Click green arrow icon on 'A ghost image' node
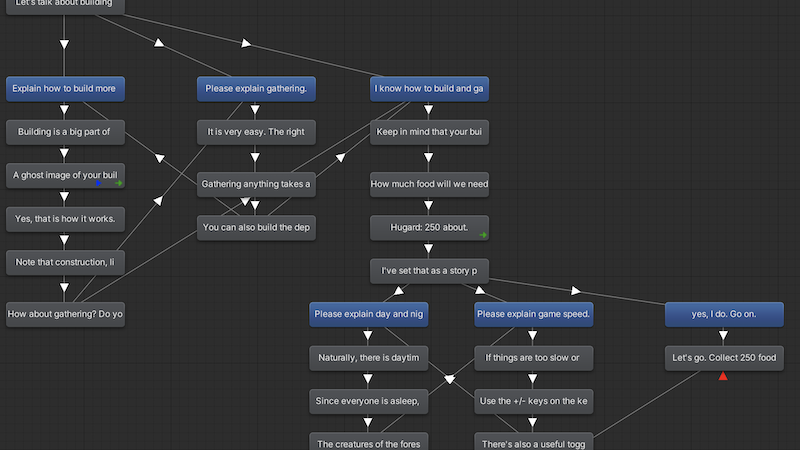 click(119, 183)
